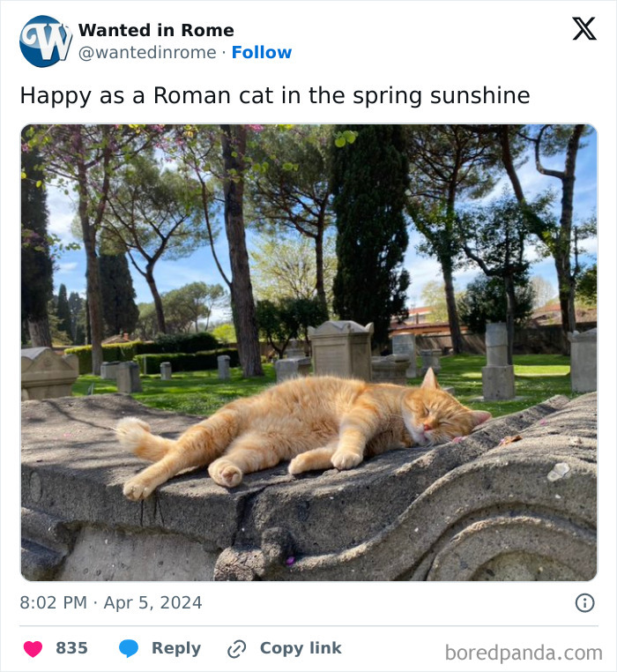617x672 pixels.
Task: Click the stone urn monument behind cat
Action: [340, 348]
